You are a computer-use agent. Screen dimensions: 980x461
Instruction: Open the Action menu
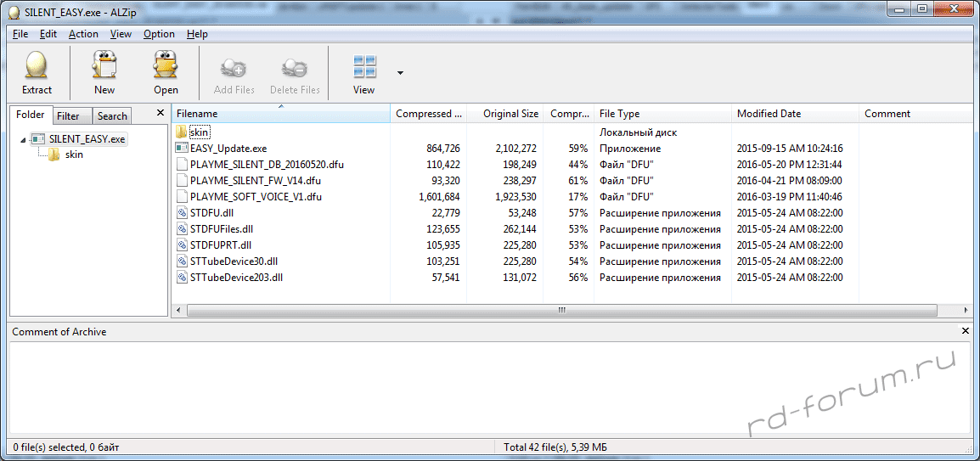coord(83,34)
